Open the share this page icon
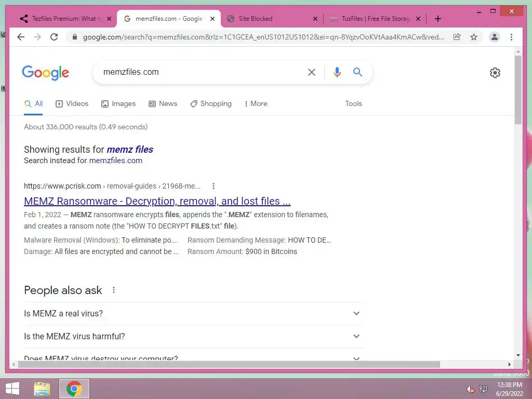This screenshot has width=532, height=399. 457,37
